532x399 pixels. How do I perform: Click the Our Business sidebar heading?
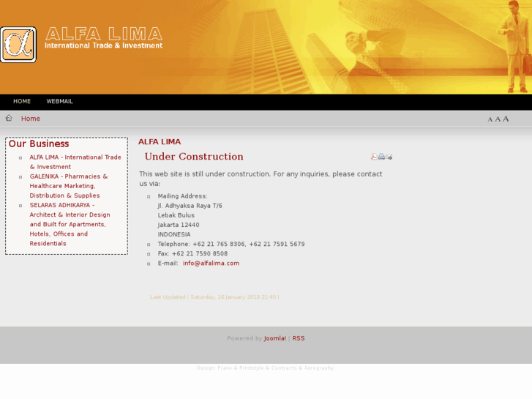pos(39,143)
